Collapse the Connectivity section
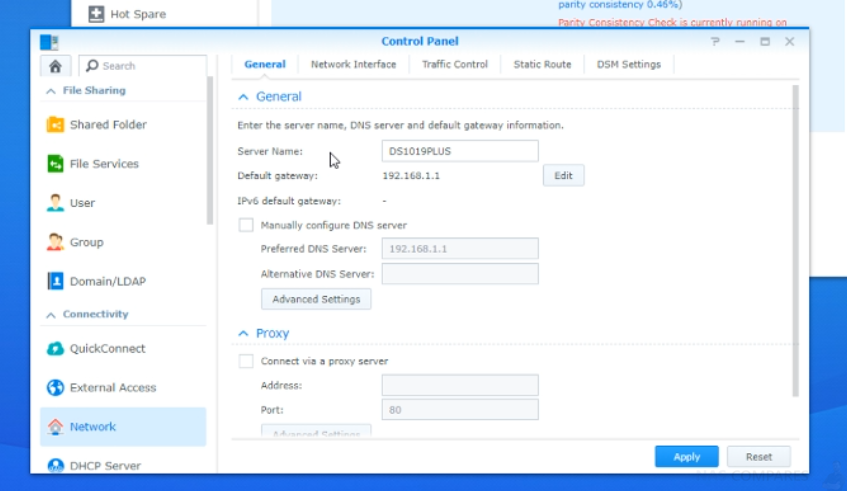The height and width of the screenshot is (491, 847). 51,314
